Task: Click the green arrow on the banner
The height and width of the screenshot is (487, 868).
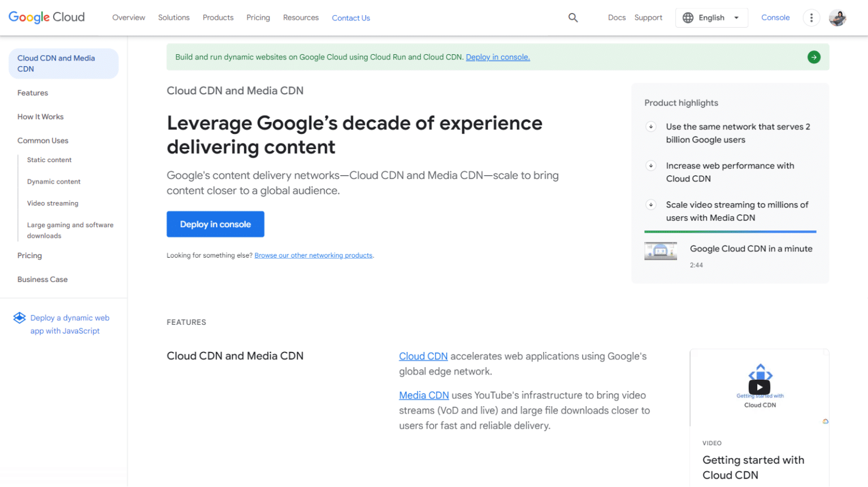Action: tap(813, 57)
